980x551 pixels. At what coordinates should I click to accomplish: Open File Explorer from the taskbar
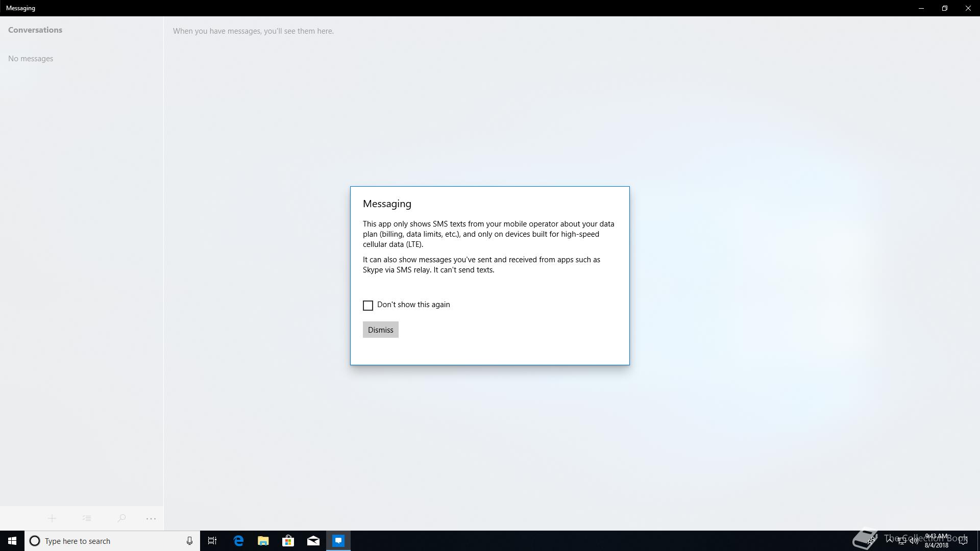(x=263, y=541)
